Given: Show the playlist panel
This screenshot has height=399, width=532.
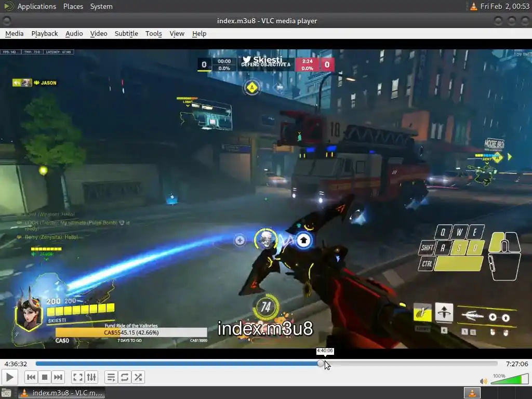Looking at the screenshot, I should 111,377.
